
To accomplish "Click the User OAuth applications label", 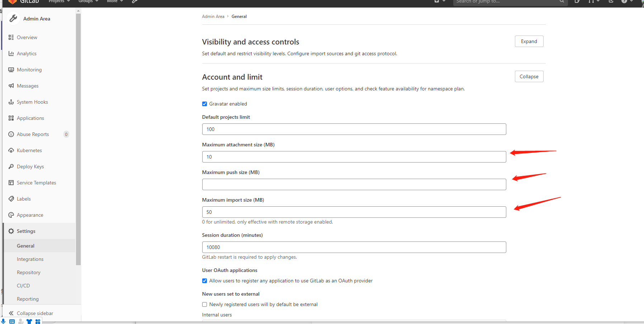I will pyautogui.click(x=229, y=271).
